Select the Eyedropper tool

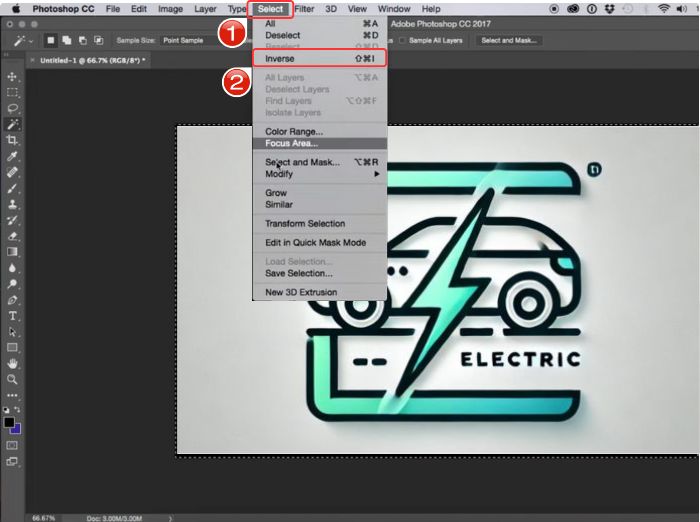pos(12,156)
